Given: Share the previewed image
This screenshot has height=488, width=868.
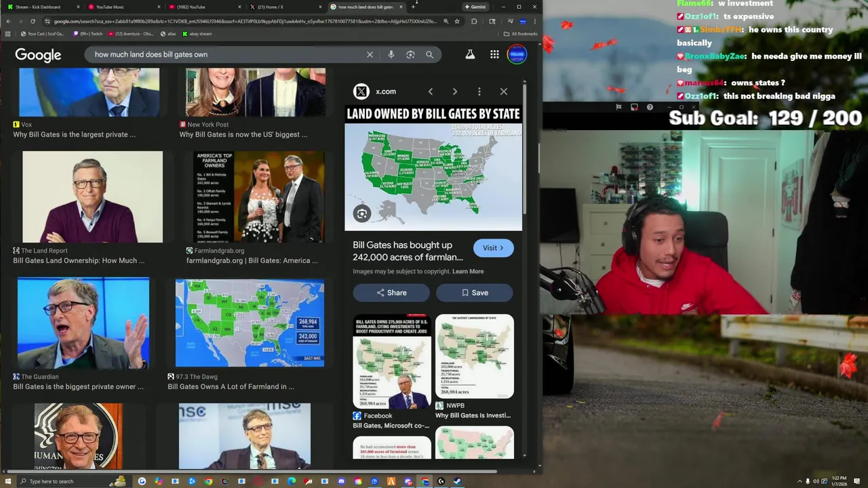Looking at the screenshot, I should tap(391, 293).
